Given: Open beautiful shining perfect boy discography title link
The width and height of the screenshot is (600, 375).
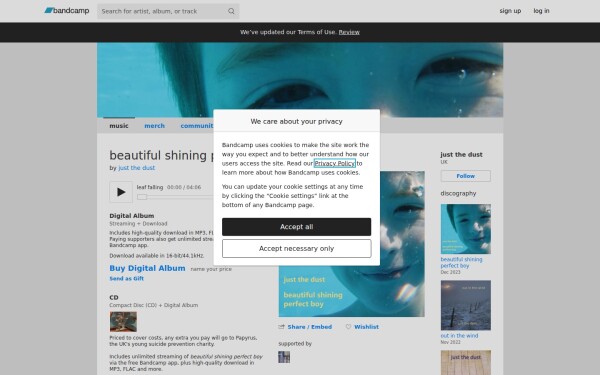Looking at the screenshot, I should pyautogui.click(x=461, y=262).
